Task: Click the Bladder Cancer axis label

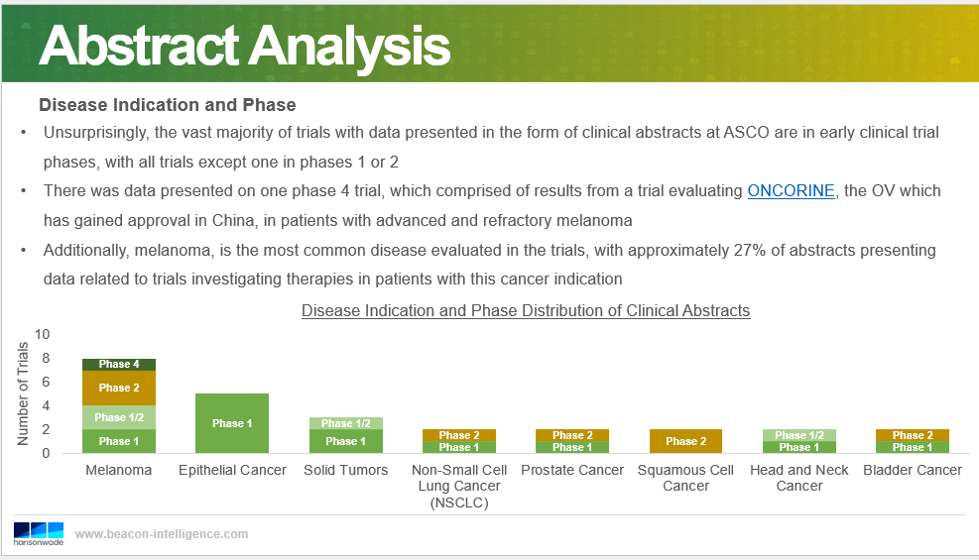Action: (913, 470)
